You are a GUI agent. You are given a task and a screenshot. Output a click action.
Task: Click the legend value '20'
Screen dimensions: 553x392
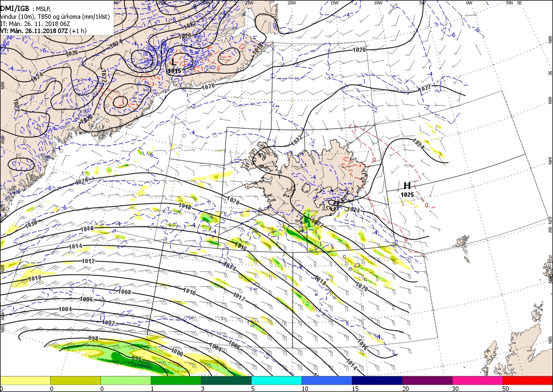click(x=405, y=389)
